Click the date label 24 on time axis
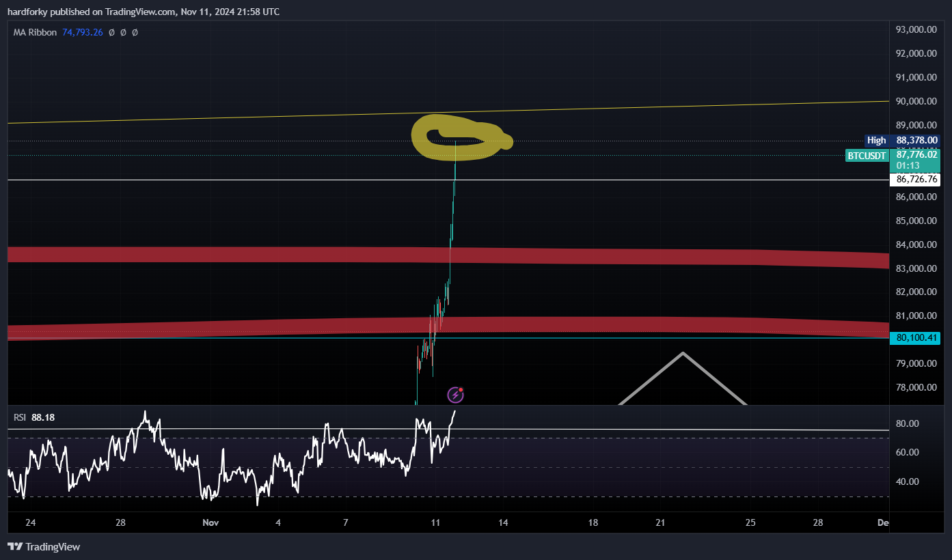The image size is (952, 560). coord(30,522)
